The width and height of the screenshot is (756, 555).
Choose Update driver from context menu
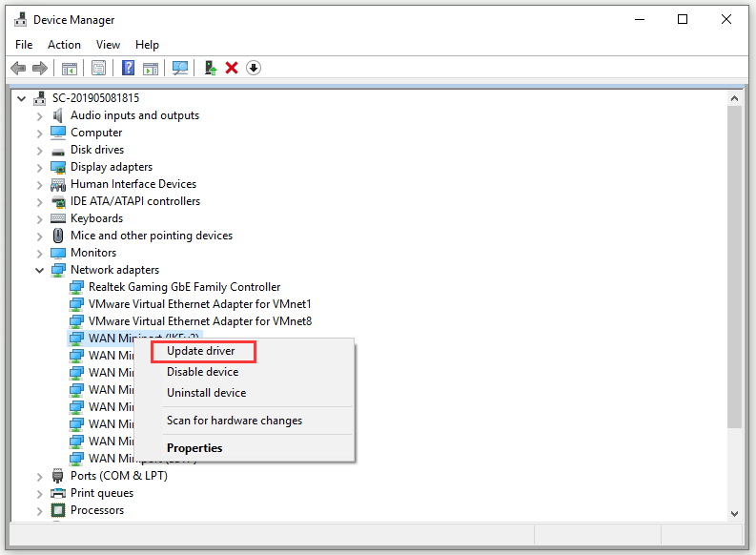pos(200,351)
